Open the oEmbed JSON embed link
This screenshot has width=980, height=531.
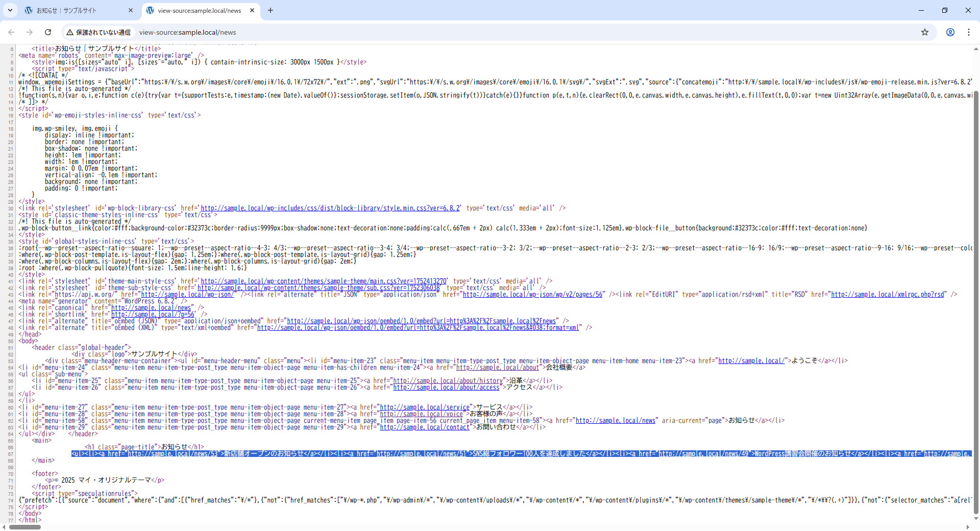(421, 321)
